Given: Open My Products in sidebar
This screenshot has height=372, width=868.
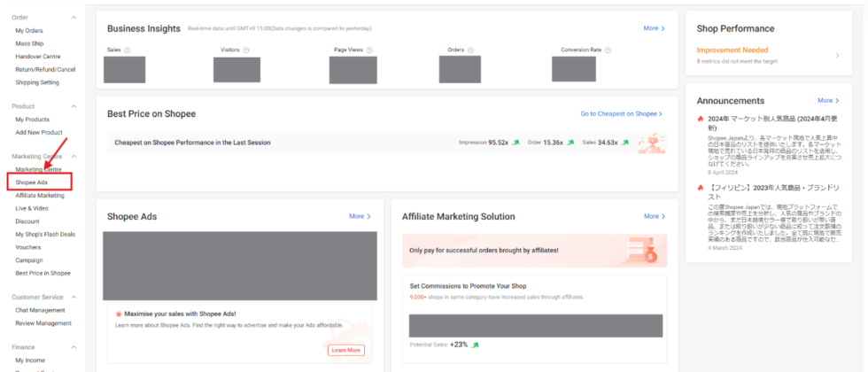Looking at the screenshot, I should point(32,120).
